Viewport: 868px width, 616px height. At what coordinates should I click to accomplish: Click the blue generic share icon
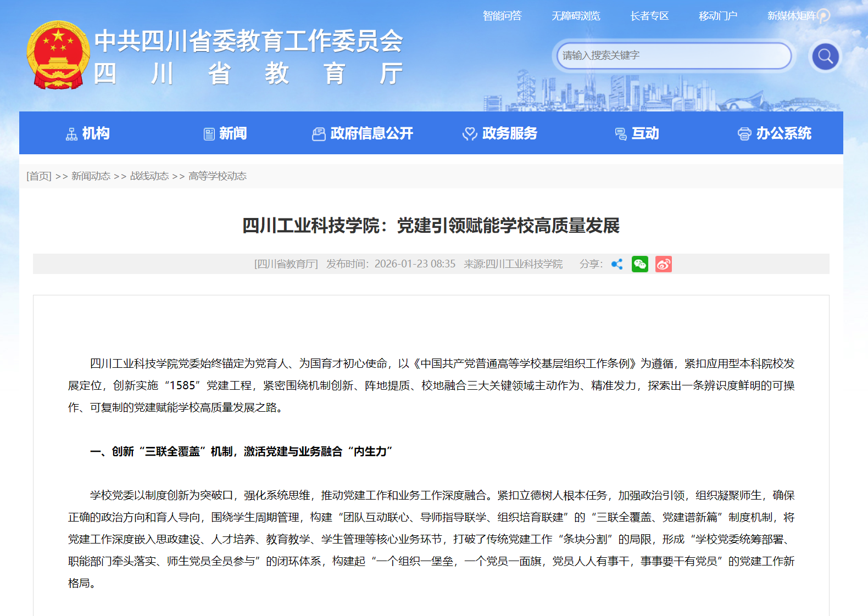617,264
